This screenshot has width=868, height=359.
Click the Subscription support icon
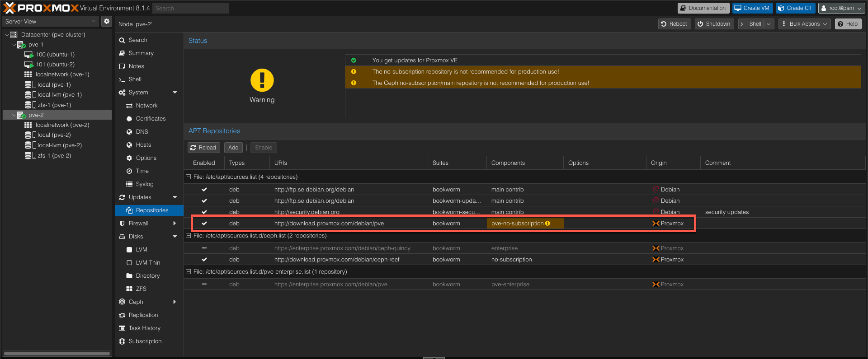(122, 341)
